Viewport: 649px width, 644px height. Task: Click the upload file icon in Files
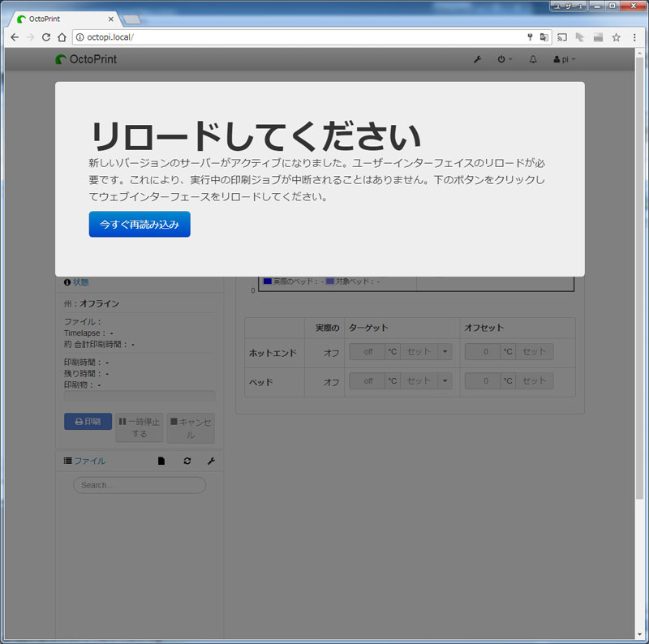[161, 461]
